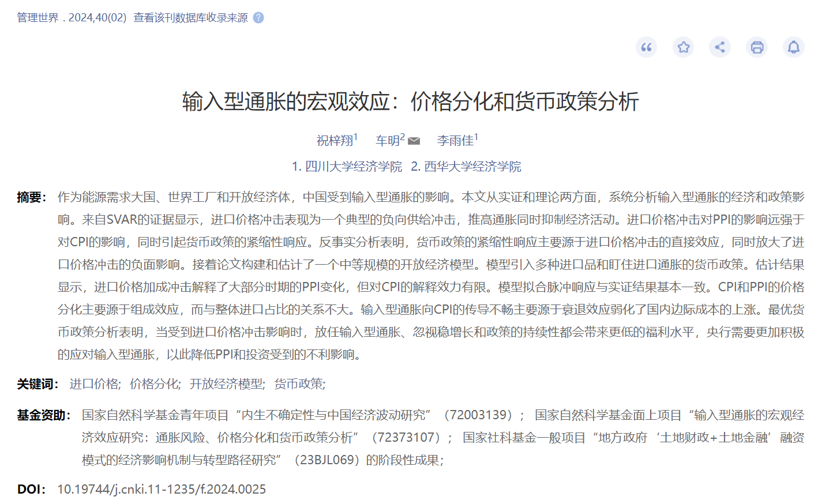The image size is (822, 504).
Task: Click 查看该刊数据库收录来源 link
Action: click(190, 18)
